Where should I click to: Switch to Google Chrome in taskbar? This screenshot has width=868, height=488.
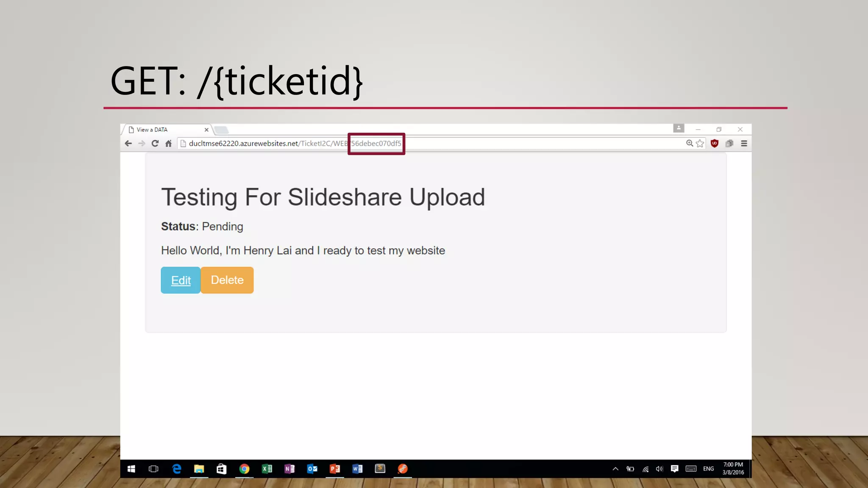click(244, 469)
